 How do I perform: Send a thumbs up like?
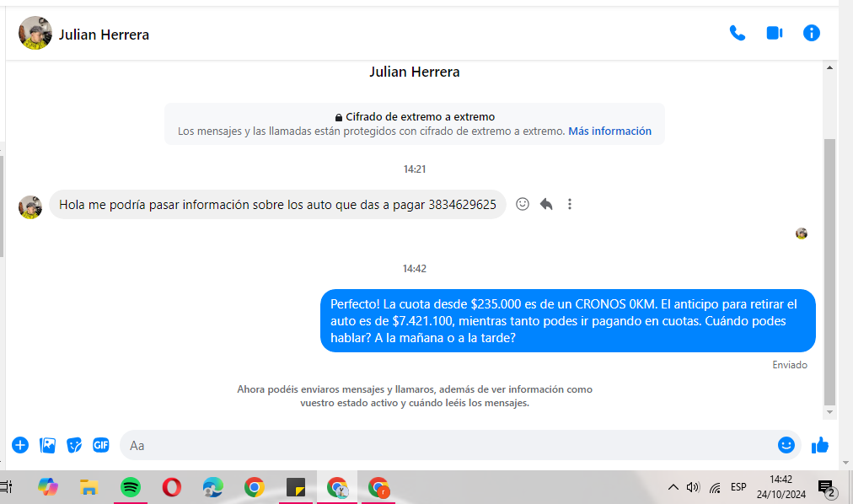point(819,445)
